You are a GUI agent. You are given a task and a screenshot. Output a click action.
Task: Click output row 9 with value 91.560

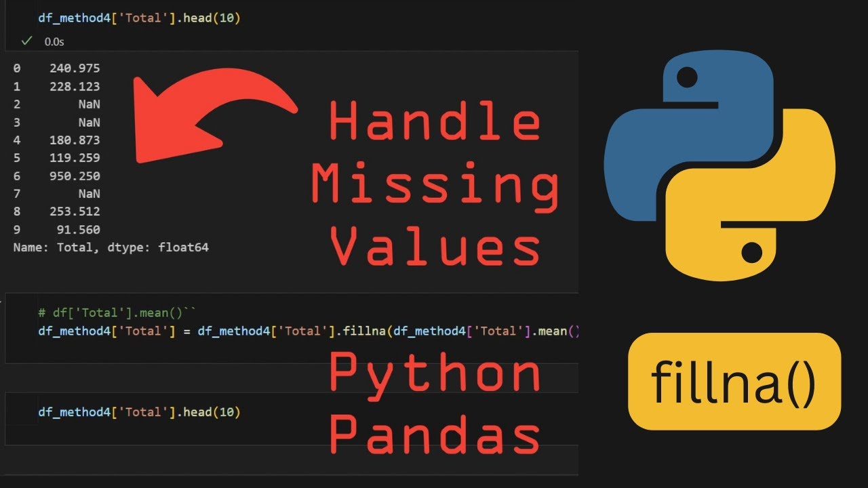pyautogui.click(x=57, y=230)
